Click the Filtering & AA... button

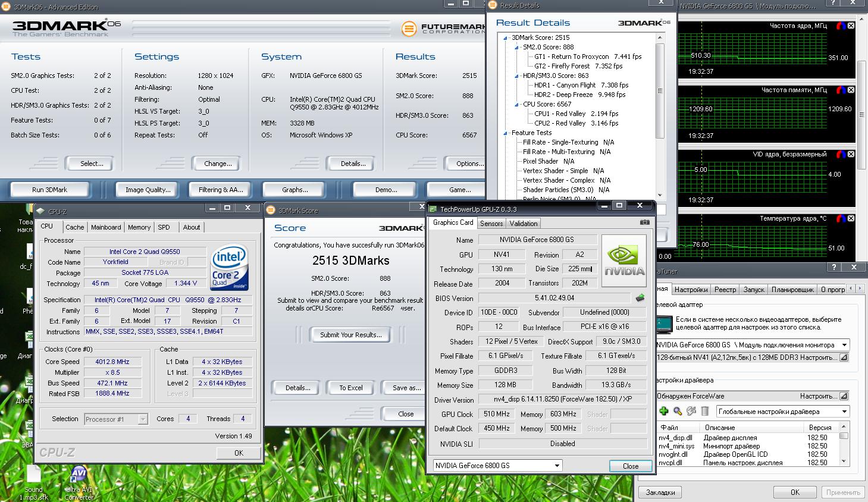point(221,190)
